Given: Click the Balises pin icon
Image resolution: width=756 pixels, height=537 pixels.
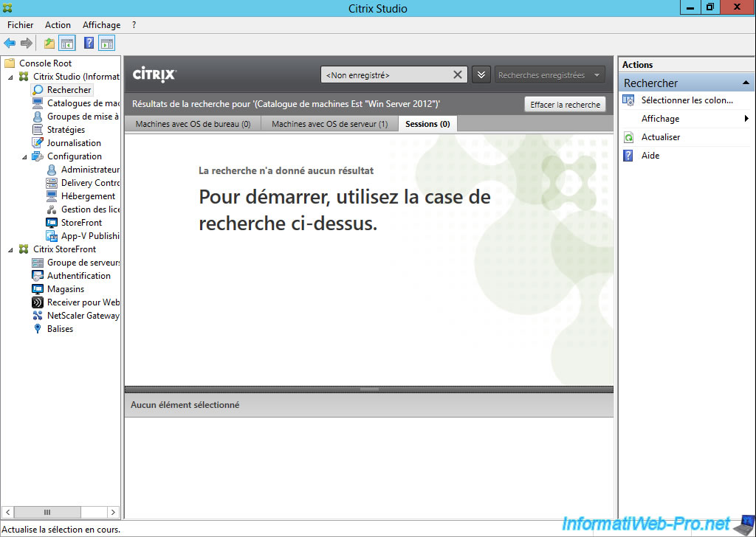Looking at the screenshot, I should [38, 329].
